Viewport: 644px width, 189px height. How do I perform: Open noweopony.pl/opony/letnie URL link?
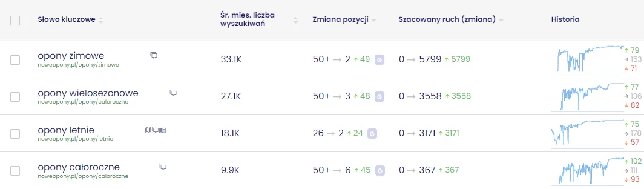coord(75,139)
